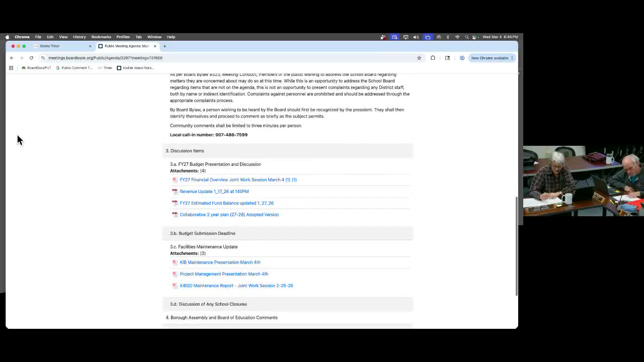This screenshot has height=362, width=644.
Task: Click the browser forward arrow
Action: [21, 58]
